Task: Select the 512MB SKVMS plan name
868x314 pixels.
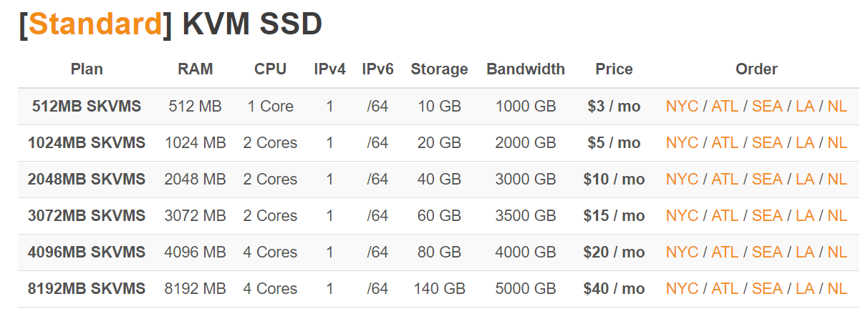Action: click(x=87, y=107)
